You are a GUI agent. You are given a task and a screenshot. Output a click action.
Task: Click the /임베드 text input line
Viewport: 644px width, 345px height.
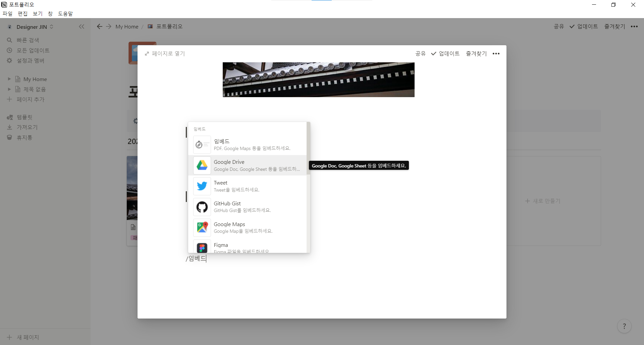[x=196, y=258]
